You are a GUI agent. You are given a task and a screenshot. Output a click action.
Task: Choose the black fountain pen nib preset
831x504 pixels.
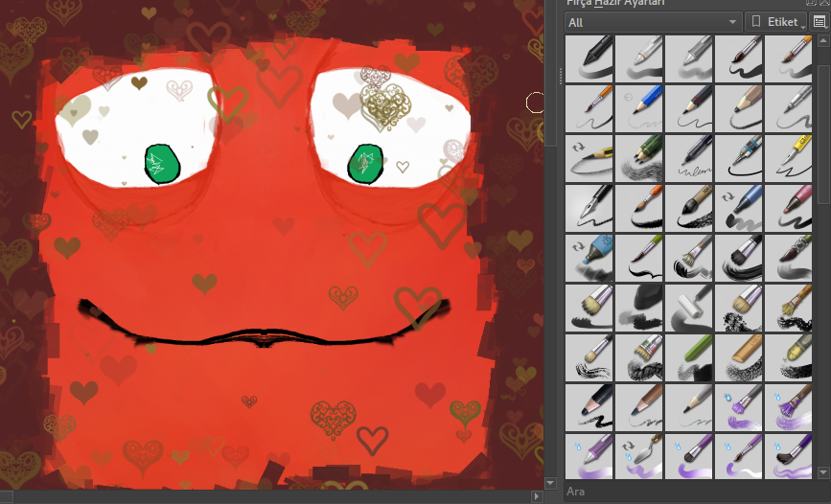coord(589,208)
